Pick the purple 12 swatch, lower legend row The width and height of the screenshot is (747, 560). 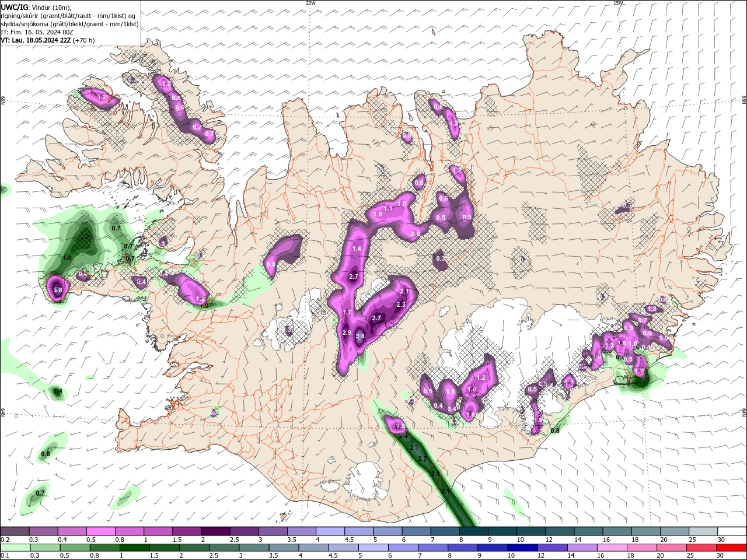point(552,548)
